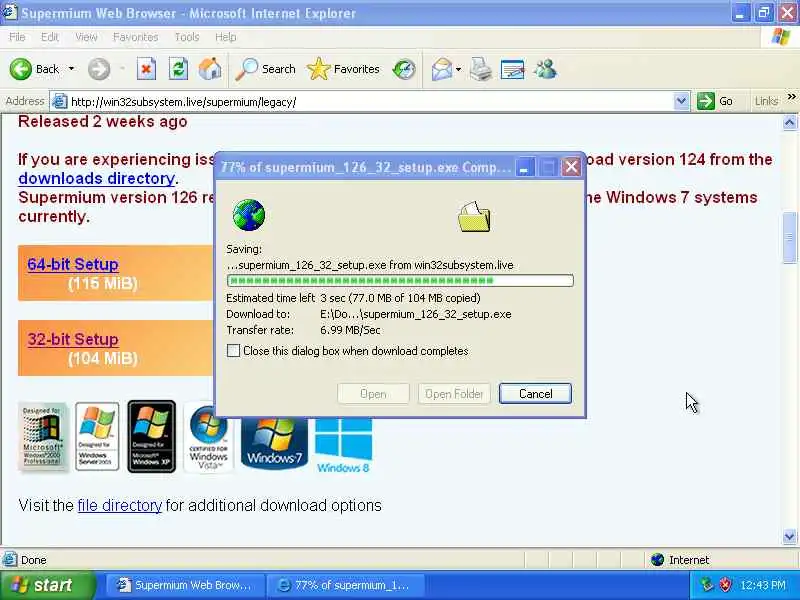This screenshot has width=800, height=600.
Task: Go to the Home page icon
Action: pos(210,69)
